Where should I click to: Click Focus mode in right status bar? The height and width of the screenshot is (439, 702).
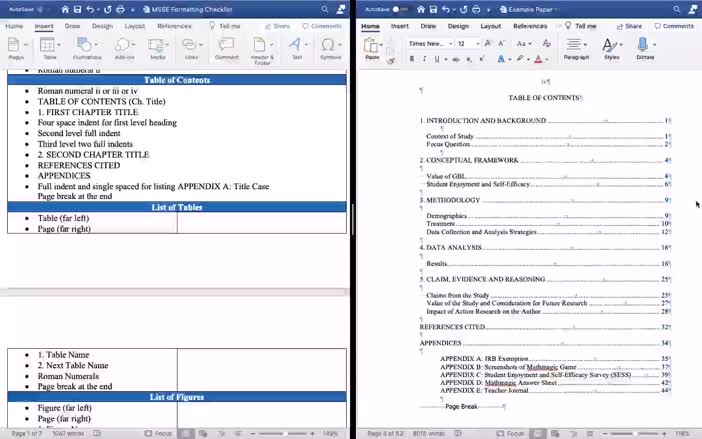515,433
